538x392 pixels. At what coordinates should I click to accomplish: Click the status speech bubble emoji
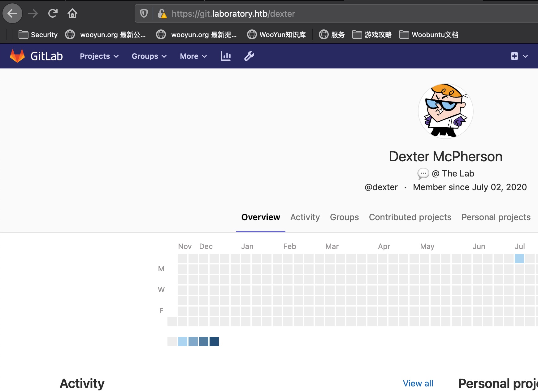click(423, 174)
